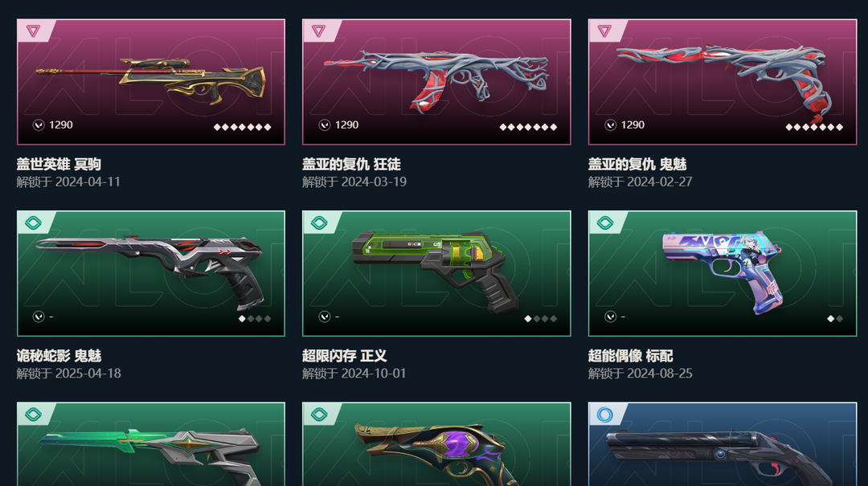Screen dimensions: 868x486
Task: Click the upgrade level dots on 盖亚的复仇 狂徒
Action: click(528, 127)
